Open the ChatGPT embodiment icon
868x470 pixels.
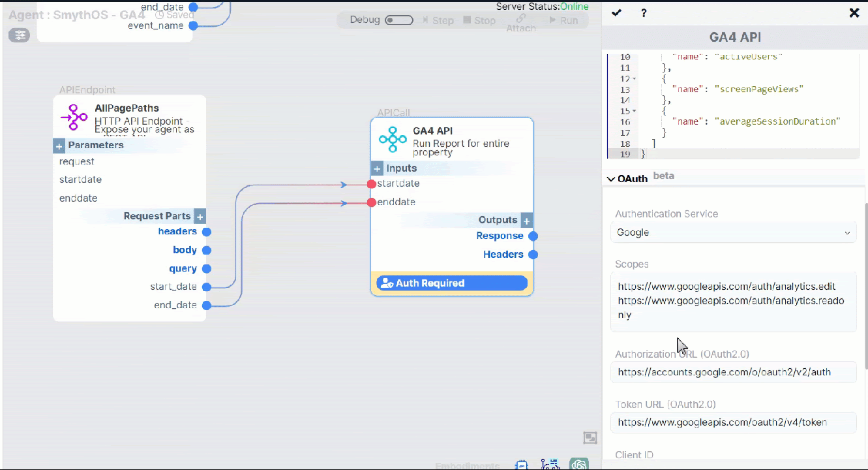pyautogui.click(x=578, y=464)
